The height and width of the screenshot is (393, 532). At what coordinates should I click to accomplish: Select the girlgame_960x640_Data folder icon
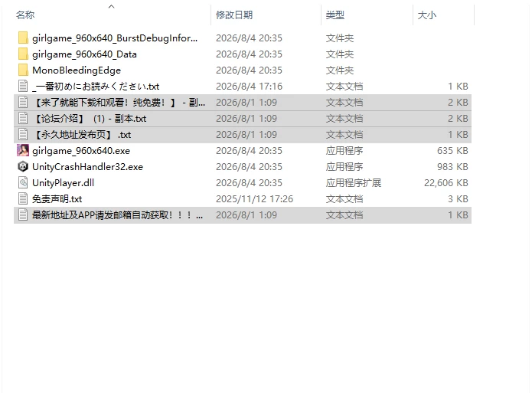tap(23, 54)
